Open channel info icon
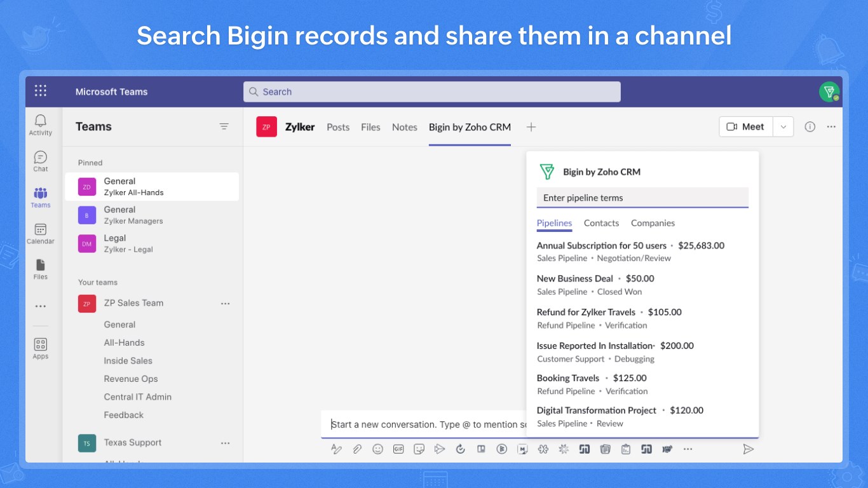 (810, 126)
